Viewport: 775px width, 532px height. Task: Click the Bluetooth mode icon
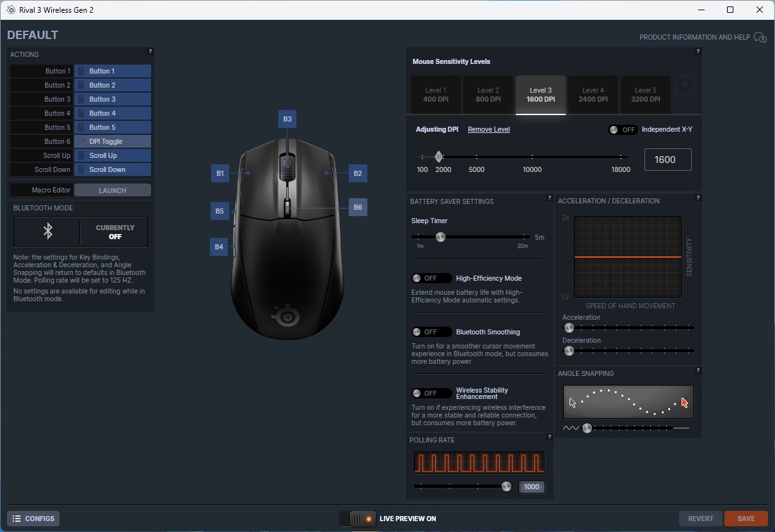click(x=48, y=231)
